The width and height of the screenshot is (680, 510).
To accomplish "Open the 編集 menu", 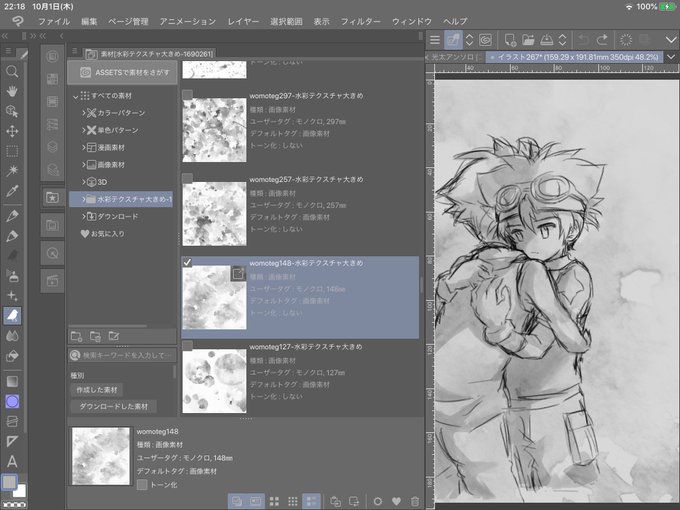I will point(89,21).
